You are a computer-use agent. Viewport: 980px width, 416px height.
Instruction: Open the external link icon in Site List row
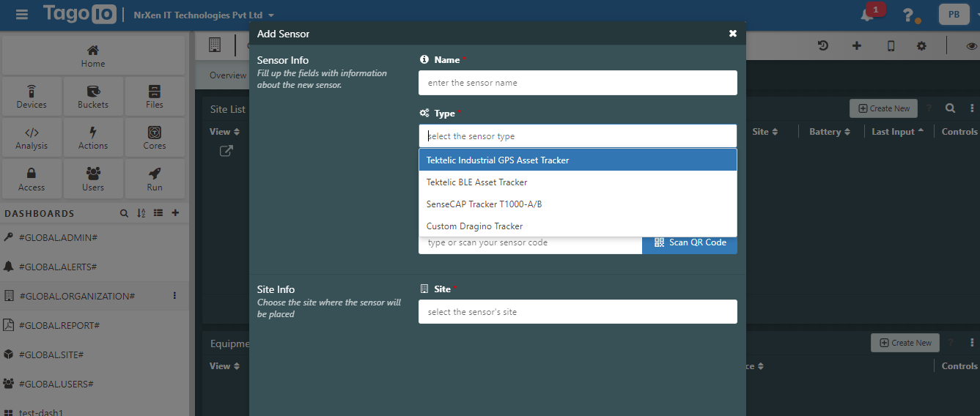coord(227,152)
